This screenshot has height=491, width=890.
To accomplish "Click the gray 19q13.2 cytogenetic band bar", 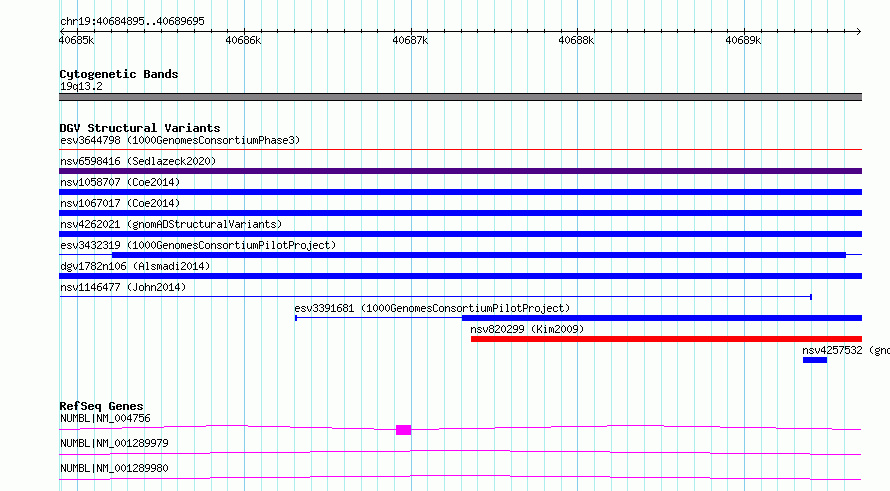I will [x=460, y=97].
